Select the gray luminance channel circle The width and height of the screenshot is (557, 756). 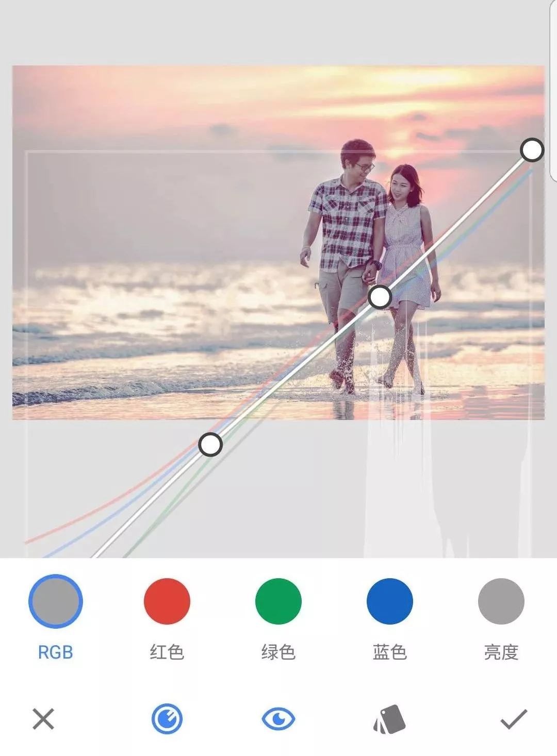(501, 601)
